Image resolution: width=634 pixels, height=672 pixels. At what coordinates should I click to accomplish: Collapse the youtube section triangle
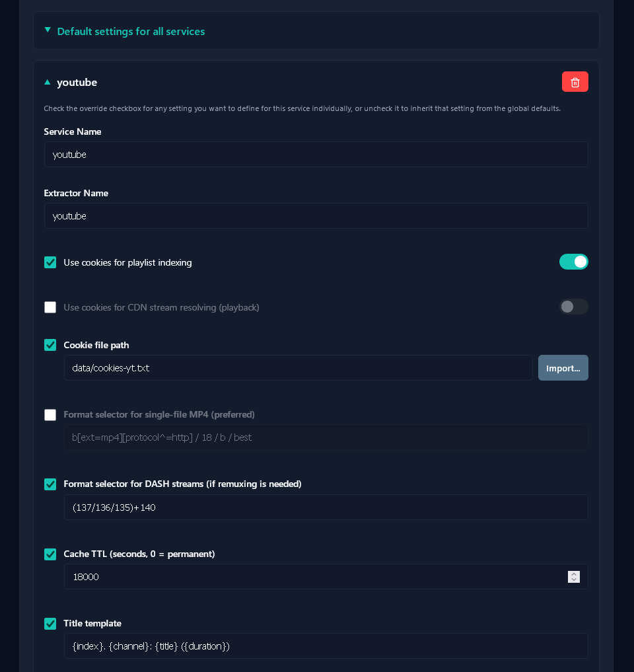(48, 82)
